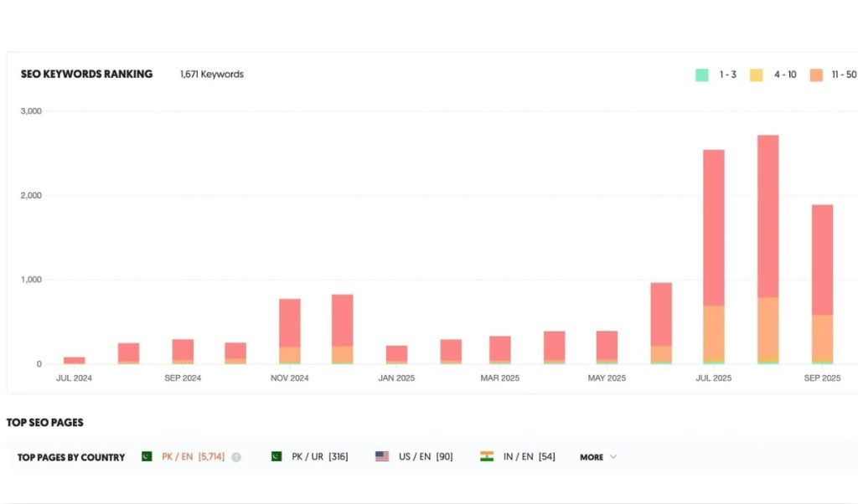Click the 3,000 axis label

click(31, 111)
